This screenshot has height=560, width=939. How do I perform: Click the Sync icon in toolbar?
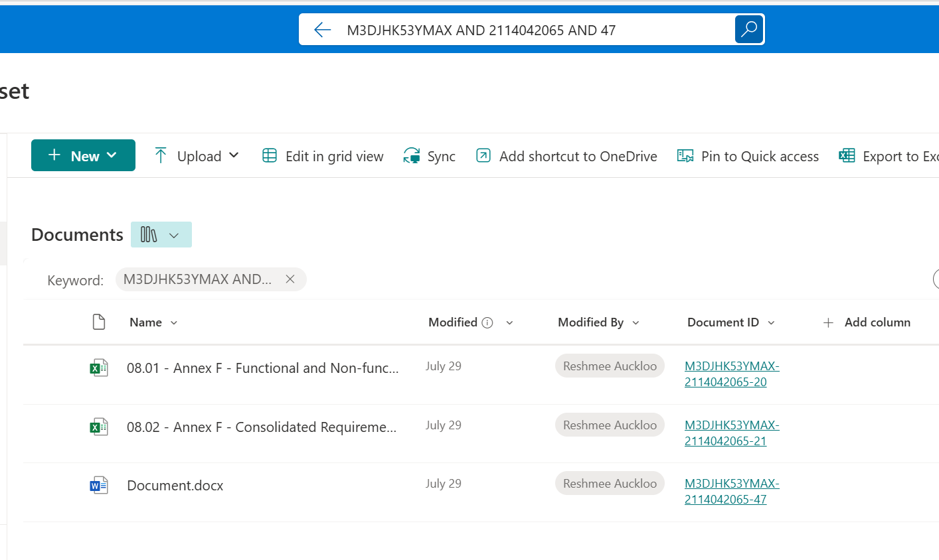412,156
